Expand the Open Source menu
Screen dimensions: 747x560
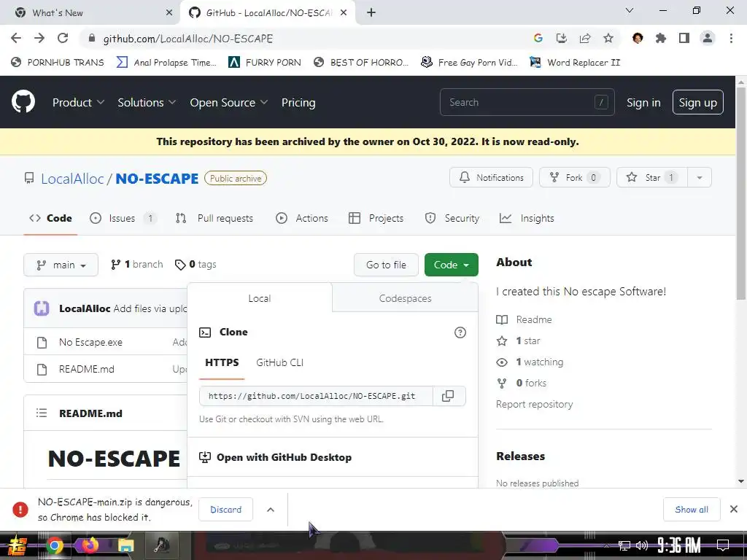point(228,102)
